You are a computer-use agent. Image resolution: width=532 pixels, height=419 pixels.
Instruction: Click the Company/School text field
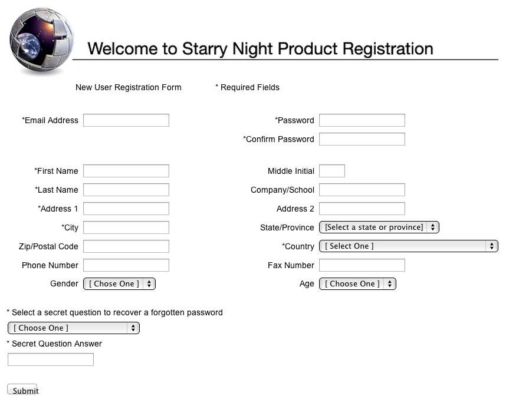pyautogui.click(x=362, y=190)
